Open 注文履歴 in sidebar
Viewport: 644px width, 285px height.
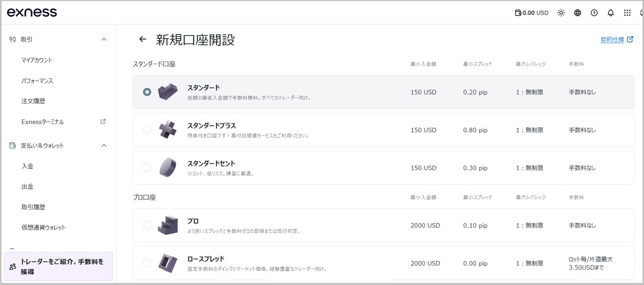click(33, 101)
